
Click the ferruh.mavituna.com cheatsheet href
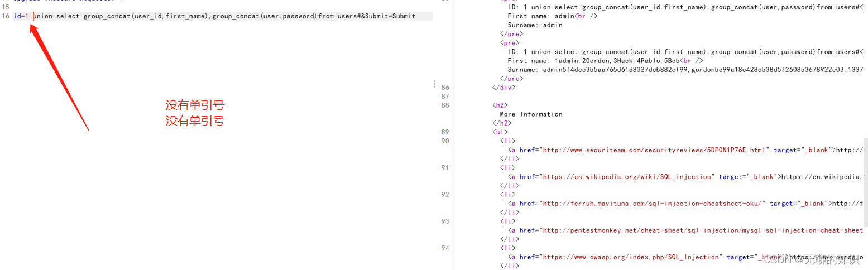[x=652, y=204]
